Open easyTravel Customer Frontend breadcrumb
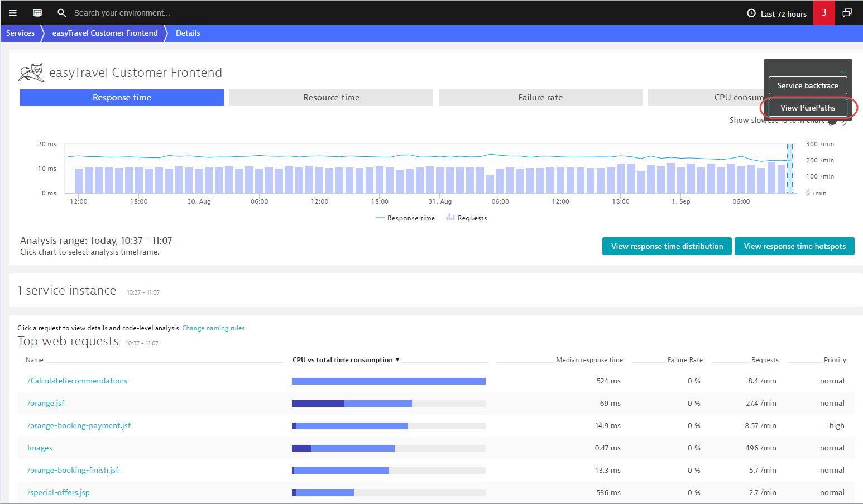The width and height of the screenshot is (863, 504). click(105, 33)
